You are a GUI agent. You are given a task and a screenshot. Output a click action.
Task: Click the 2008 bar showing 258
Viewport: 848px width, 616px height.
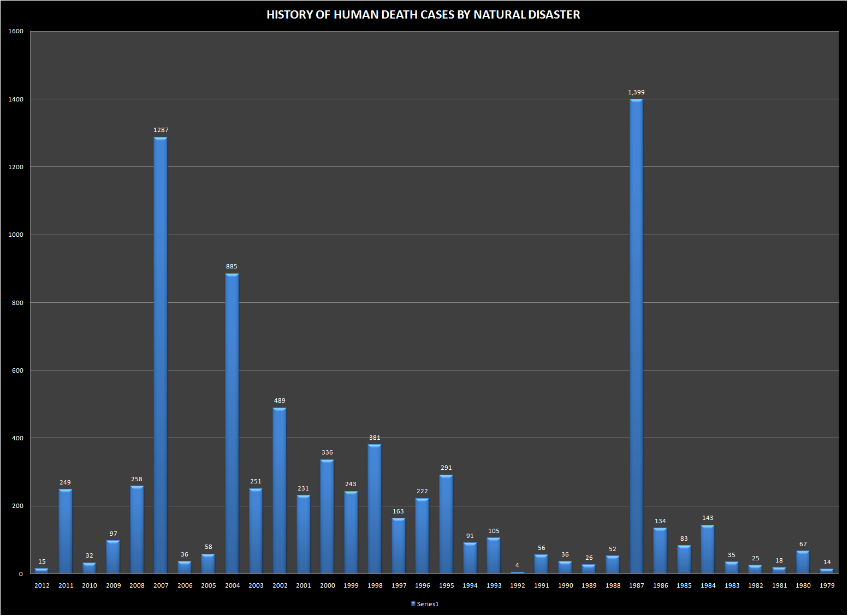coord(137,529)
